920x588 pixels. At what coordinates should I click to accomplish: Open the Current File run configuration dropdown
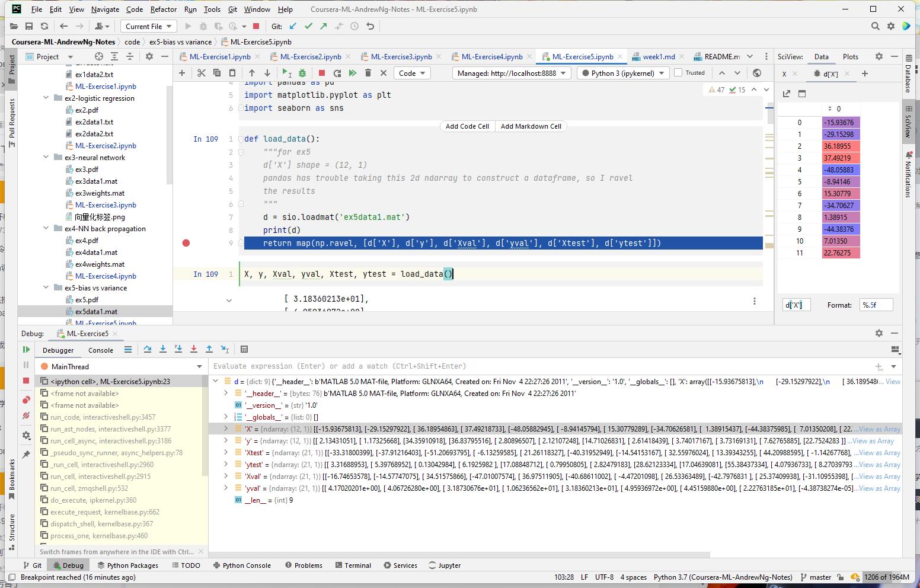(148, 26)
